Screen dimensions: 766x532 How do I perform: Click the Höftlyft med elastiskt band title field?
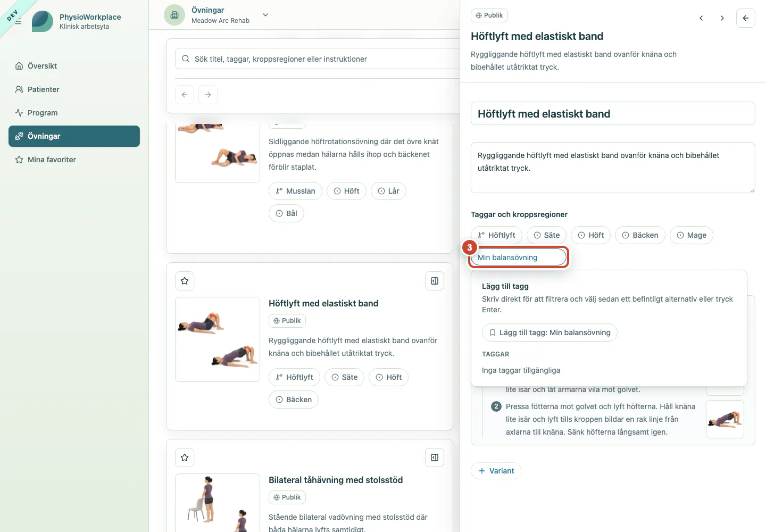click(x=613, y=113)
